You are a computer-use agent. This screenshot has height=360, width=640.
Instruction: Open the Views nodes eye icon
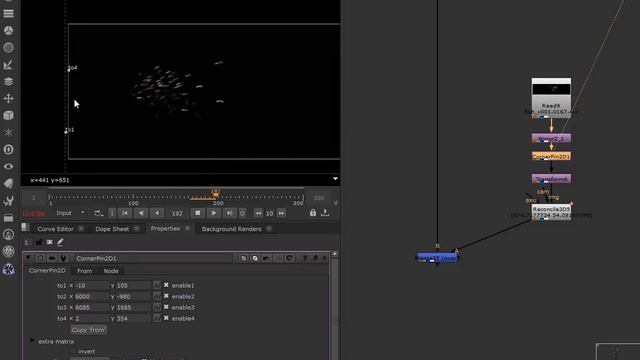[x=8, y=167]
